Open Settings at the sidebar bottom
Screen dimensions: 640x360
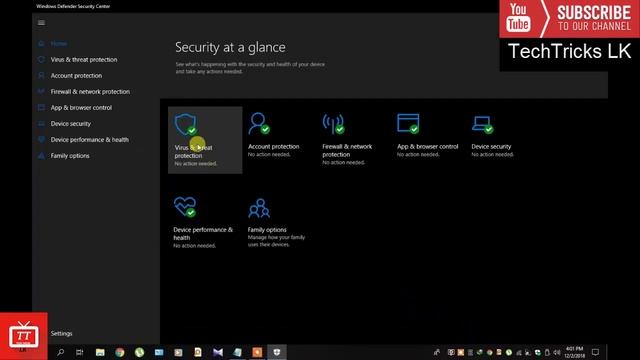61,333
